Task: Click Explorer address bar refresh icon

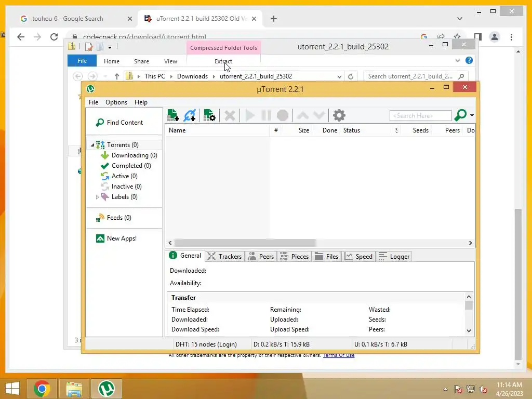Action: tap(351, 77)
